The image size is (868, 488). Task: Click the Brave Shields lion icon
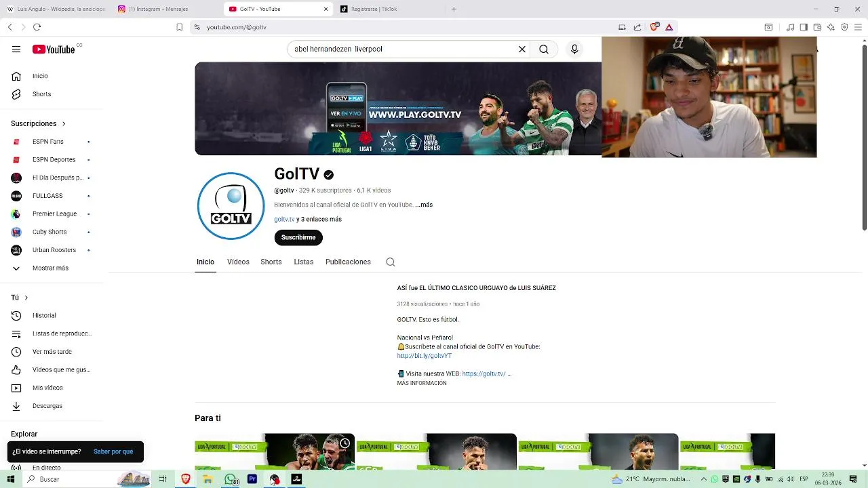654,27
